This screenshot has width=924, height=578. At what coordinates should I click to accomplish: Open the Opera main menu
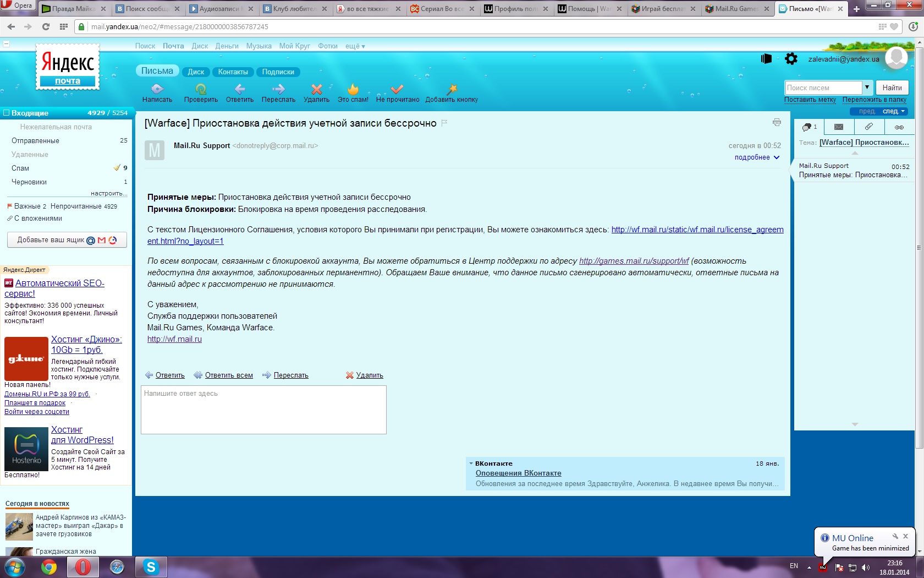[18, 6]
